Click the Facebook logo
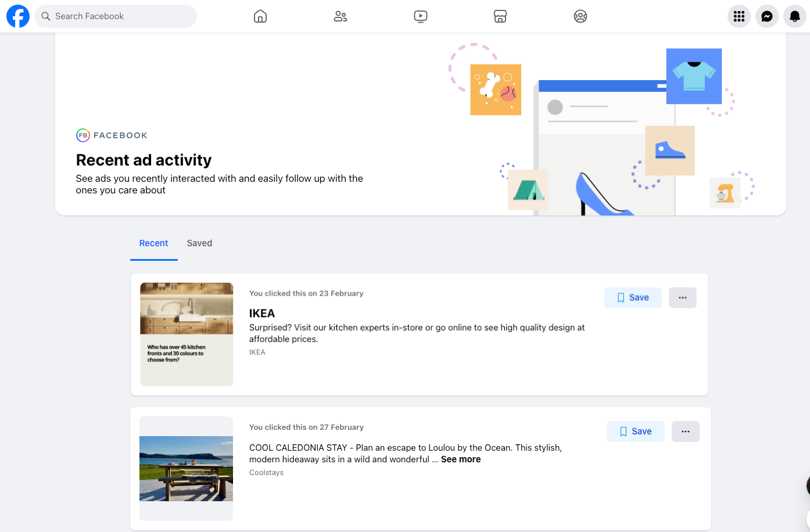 tap(18, 16)
